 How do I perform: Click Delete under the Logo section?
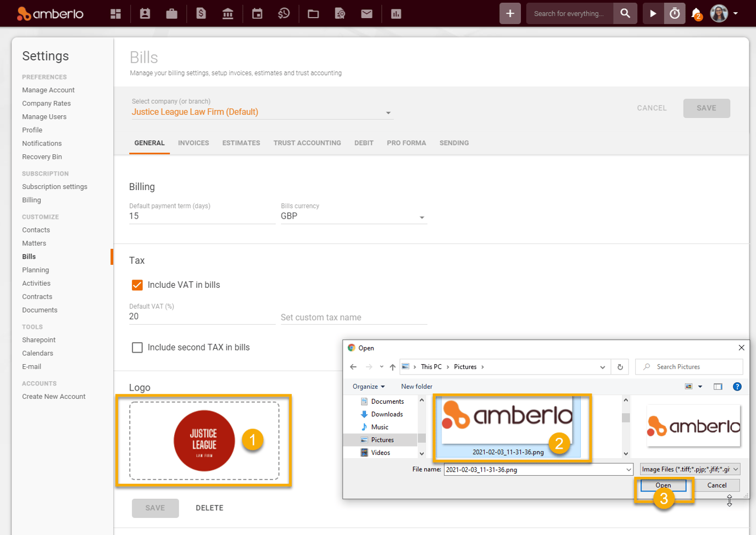coord(209,508)
